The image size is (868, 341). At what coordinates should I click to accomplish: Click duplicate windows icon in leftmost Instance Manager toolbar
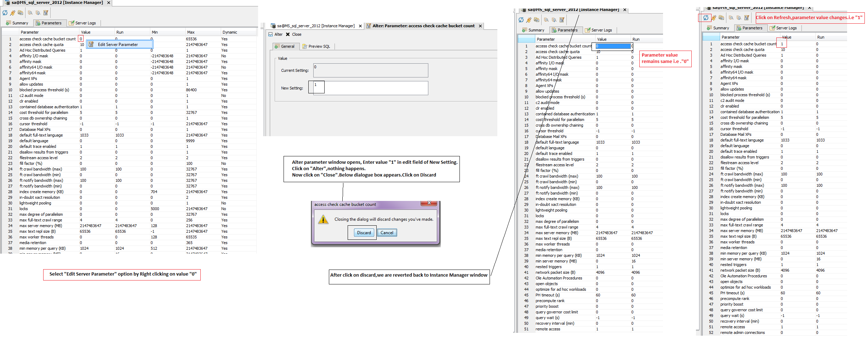21,13
